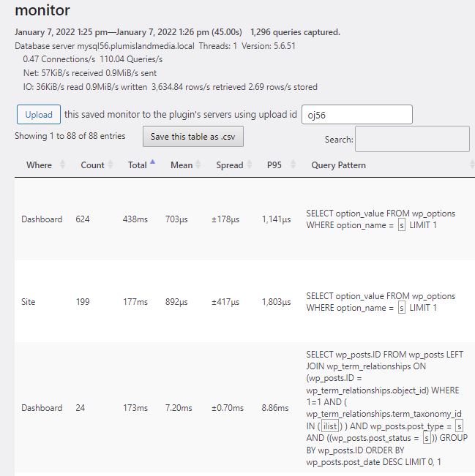Sort by the P95 column arrows
Viewport: 475px width, 476px height.
click(293, 165)
